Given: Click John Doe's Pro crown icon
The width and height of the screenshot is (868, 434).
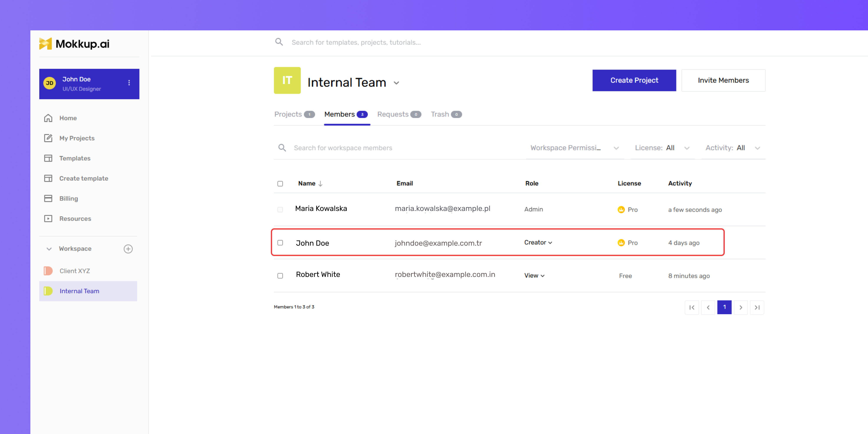Looking at the screenshot, I should pyautogui.click(x=621, y=243).
